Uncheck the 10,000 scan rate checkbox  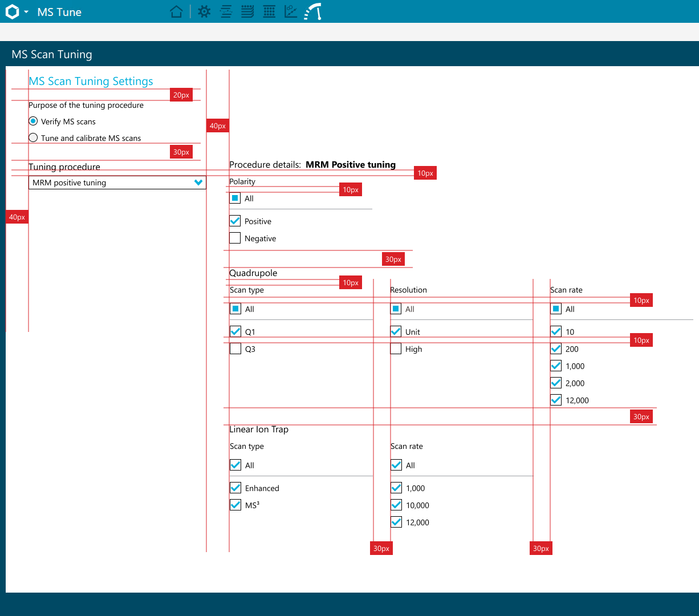coord(396,505)
